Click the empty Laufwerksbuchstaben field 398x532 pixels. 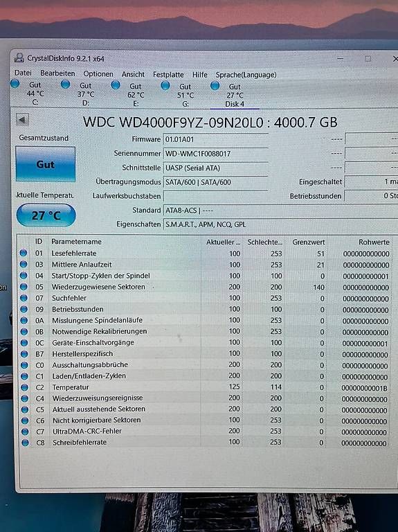215,196
